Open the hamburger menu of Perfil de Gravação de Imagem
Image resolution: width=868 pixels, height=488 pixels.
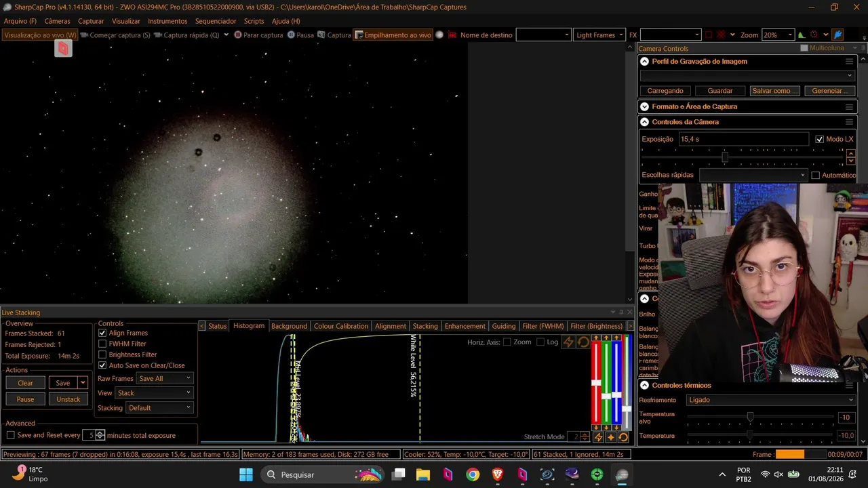(849, 61)
